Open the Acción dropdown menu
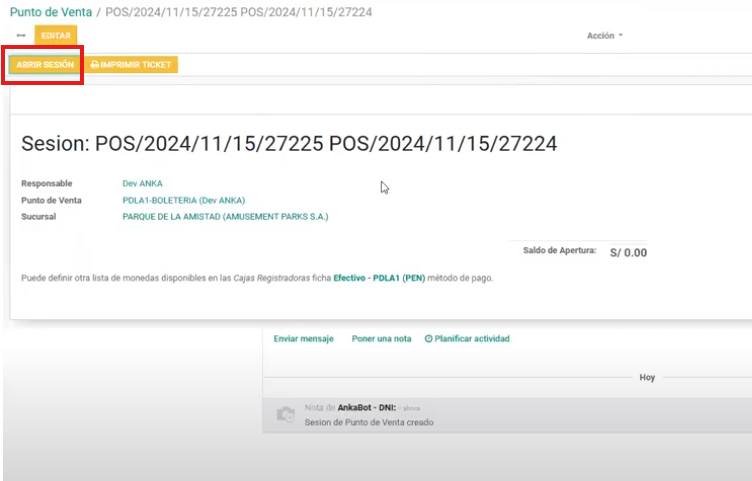752x481 pixels. pos(604,35)
